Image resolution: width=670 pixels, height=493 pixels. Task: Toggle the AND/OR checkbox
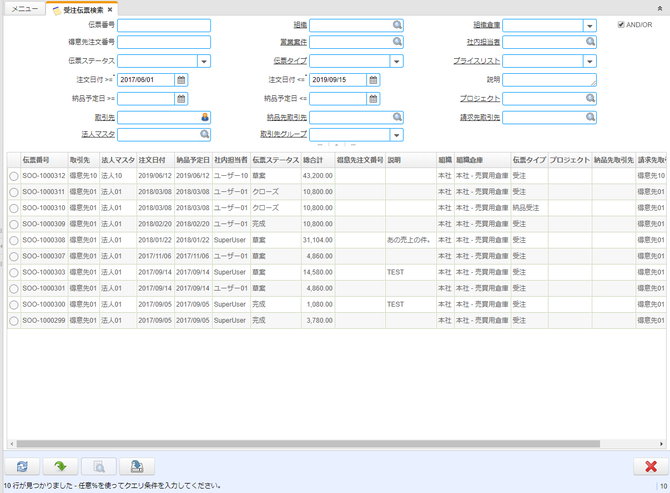tap(621, 25)
